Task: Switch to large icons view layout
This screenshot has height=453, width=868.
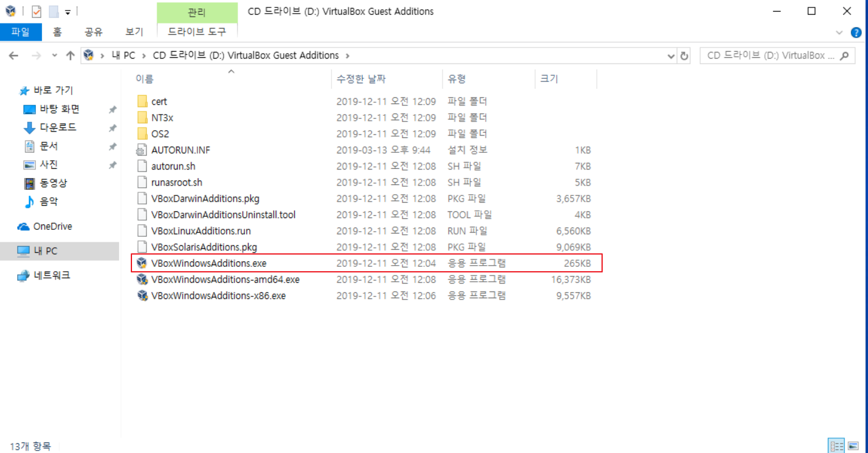Action: [853, 446]
